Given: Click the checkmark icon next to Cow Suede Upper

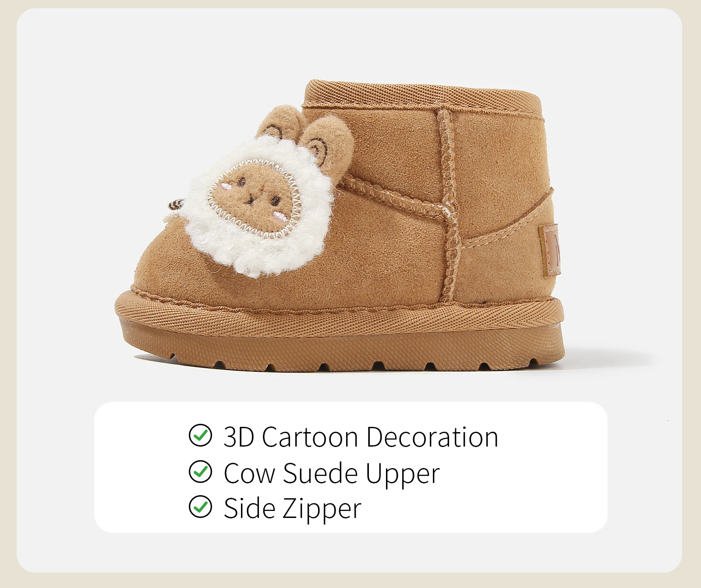Looking at the screenshot, I should (200, 472).
